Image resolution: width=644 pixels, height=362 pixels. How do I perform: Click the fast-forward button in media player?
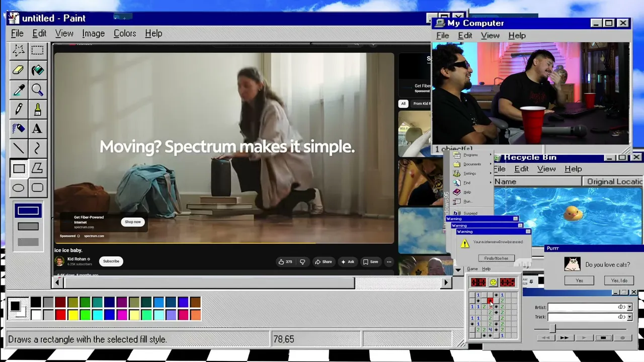pos(564,338)
